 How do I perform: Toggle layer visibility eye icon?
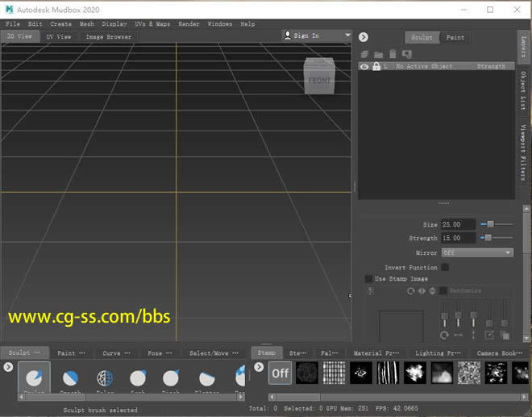pos(365,66)
